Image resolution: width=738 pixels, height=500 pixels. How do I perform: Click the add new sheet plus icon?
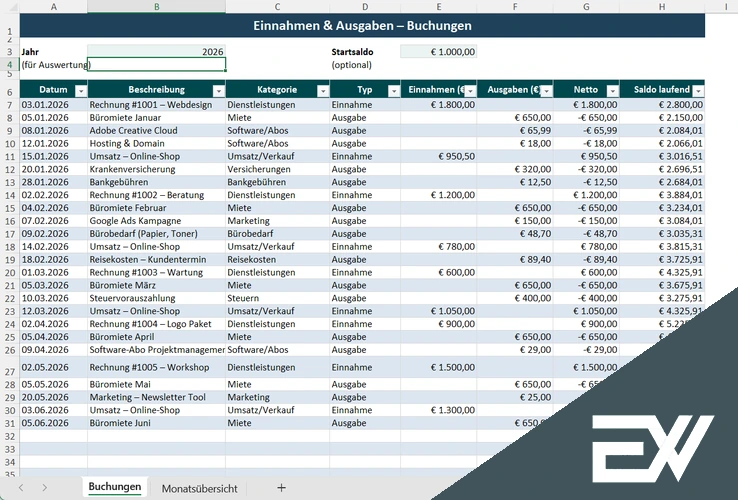[281, 487]
